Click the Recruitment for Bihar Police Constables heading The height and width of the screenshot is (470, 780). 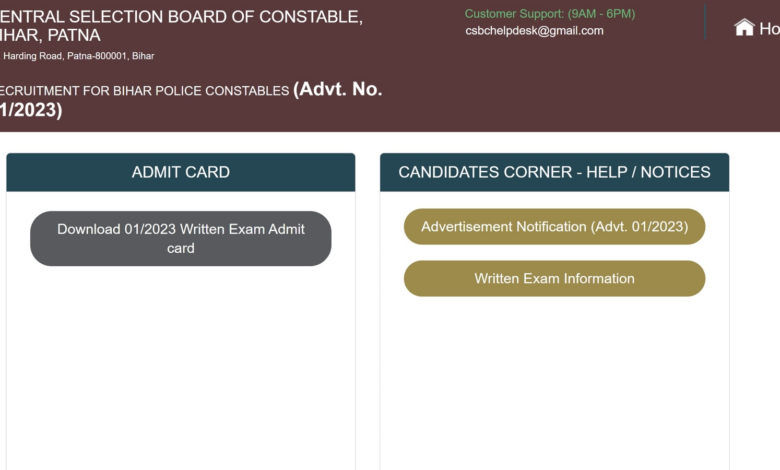pos(144,91)
